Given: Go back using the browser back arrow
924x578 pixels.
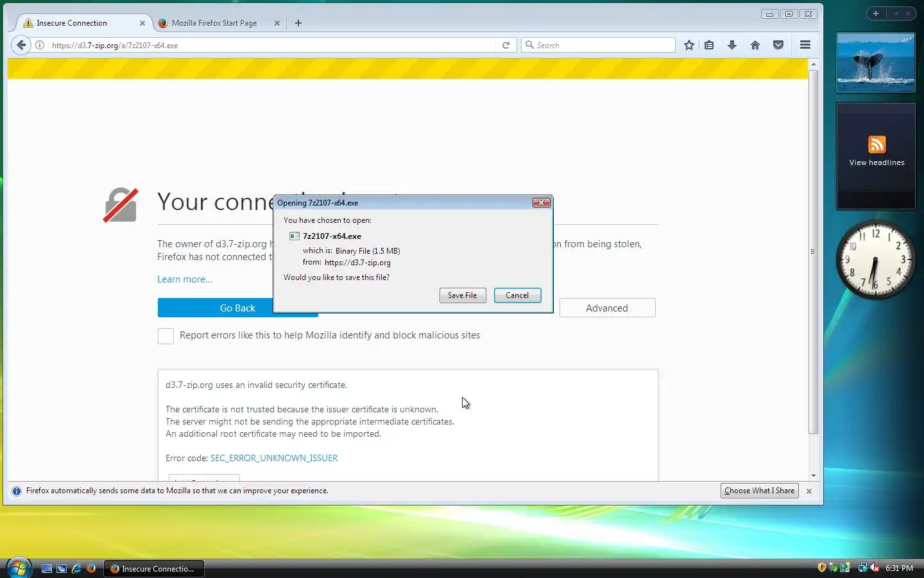Looking at the screenshot, I should point(21,45).
